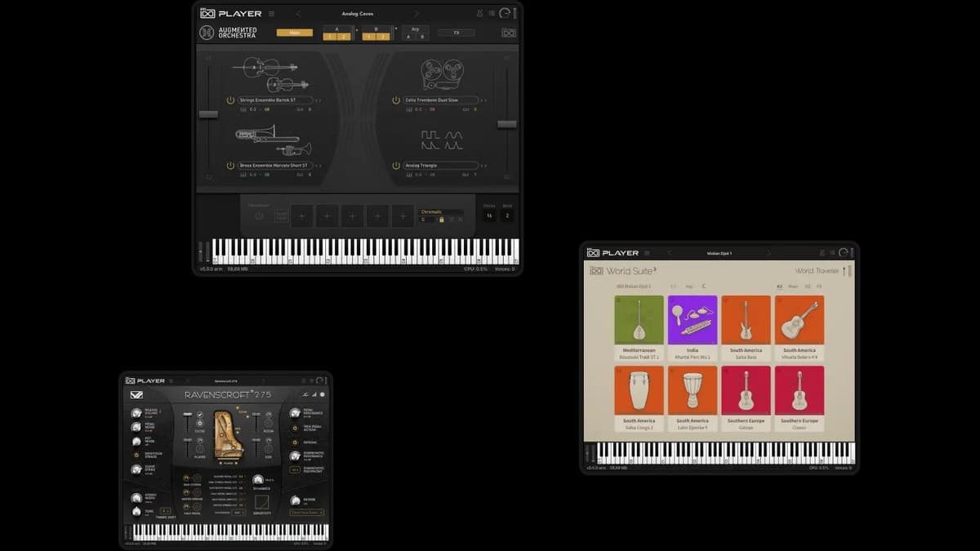
Task: Go to previous preset before Analog Caves
Action: pos(298,14)
